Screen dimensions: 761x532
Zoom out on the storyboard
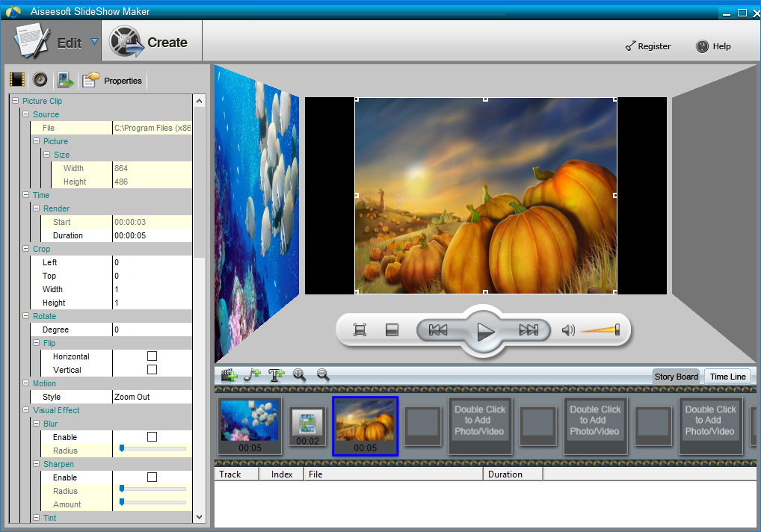point(323,376)
